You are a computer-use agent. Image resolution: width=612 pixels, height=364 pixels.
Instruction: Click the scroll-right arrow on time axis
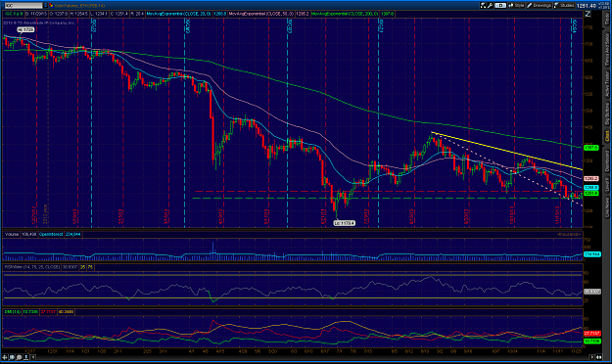pyautogui.click(x=592, y=357)
